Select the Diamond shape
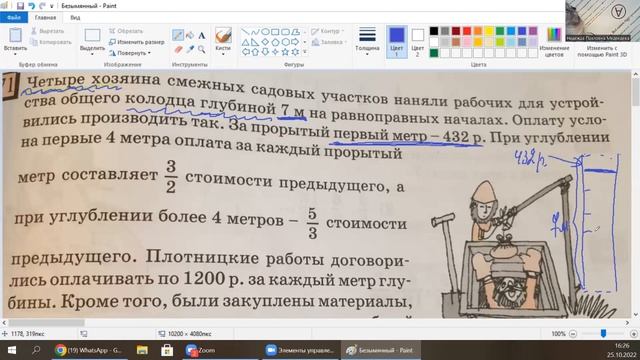 click(x=265, y=42)
